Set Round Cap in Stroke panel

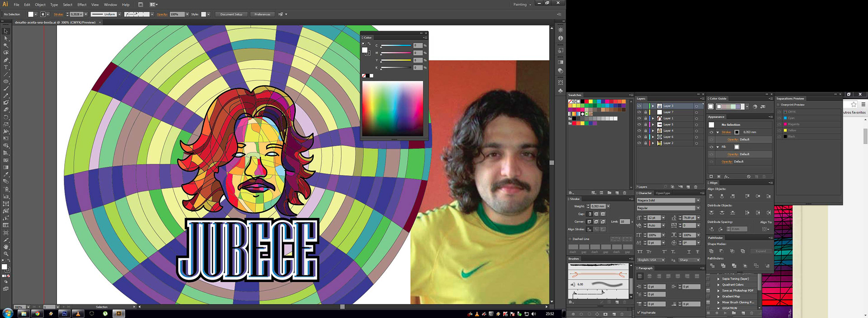[x=596, y=214]
